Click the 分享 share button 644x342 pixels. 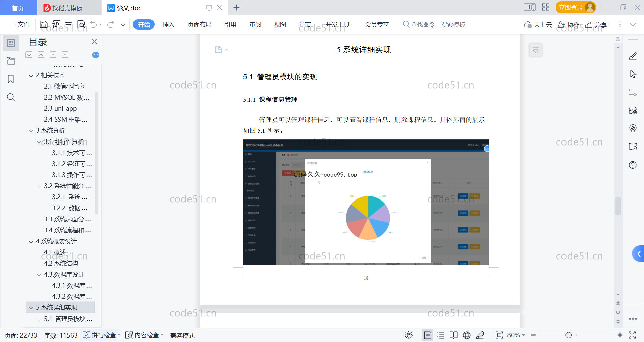click(596, 25)
